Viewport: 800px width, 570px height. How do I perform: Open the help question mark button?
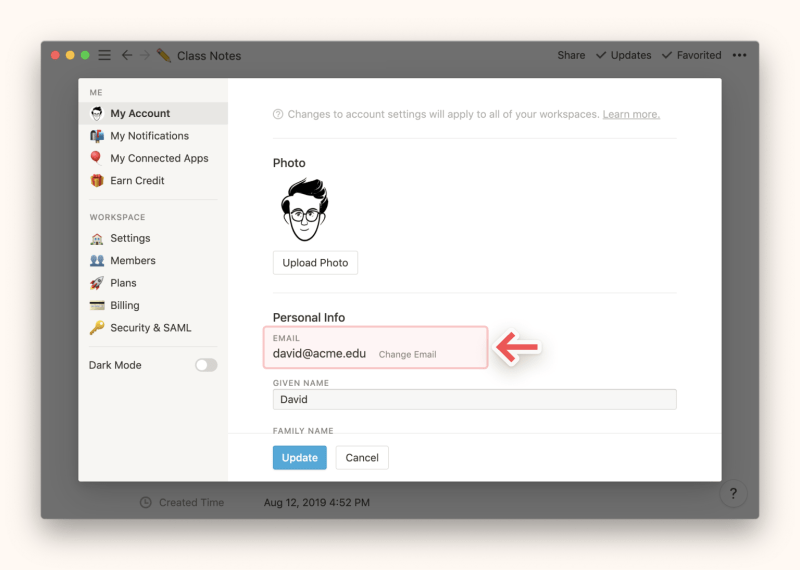point(733,493)
